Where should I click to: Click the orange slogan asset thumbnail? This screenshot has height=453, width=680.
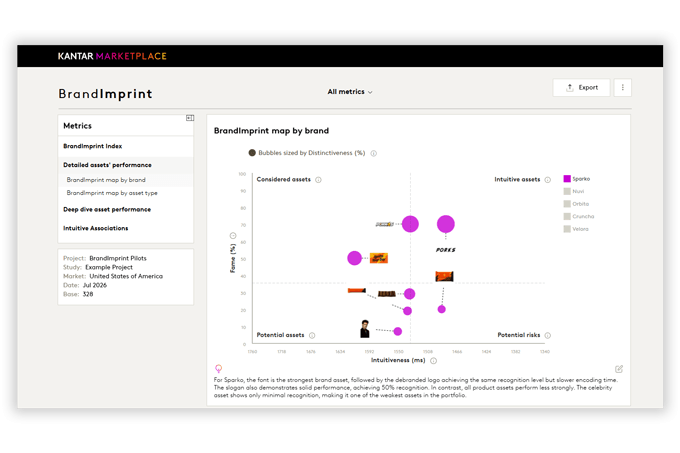coord(379,258)
